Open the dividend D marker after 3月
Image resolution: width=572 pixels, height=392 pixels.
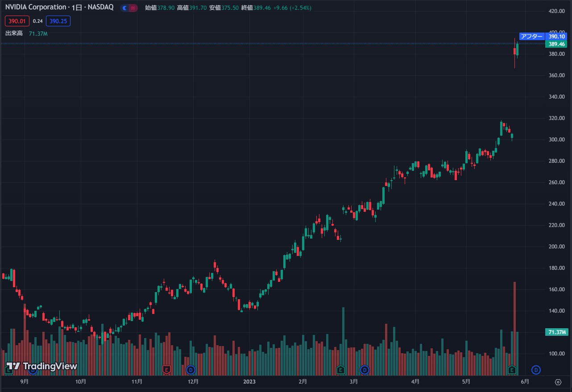(365, 369)
